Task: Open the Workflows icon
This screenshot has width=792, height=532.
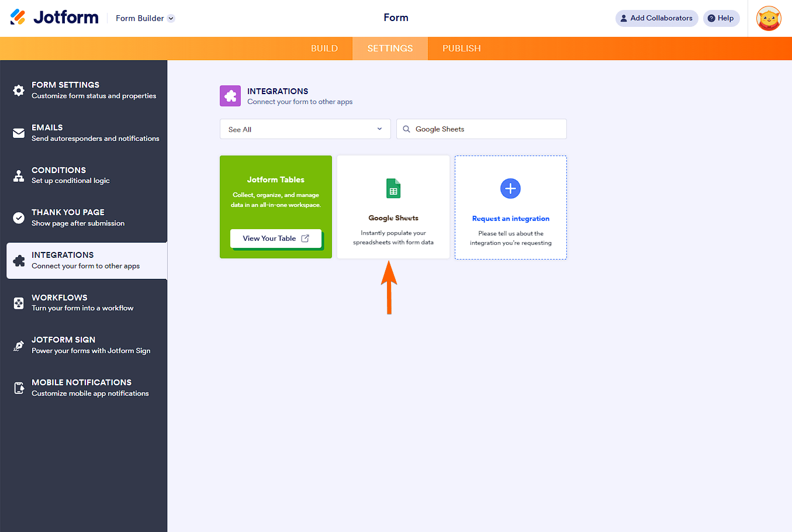Action: tap(17, 303)
